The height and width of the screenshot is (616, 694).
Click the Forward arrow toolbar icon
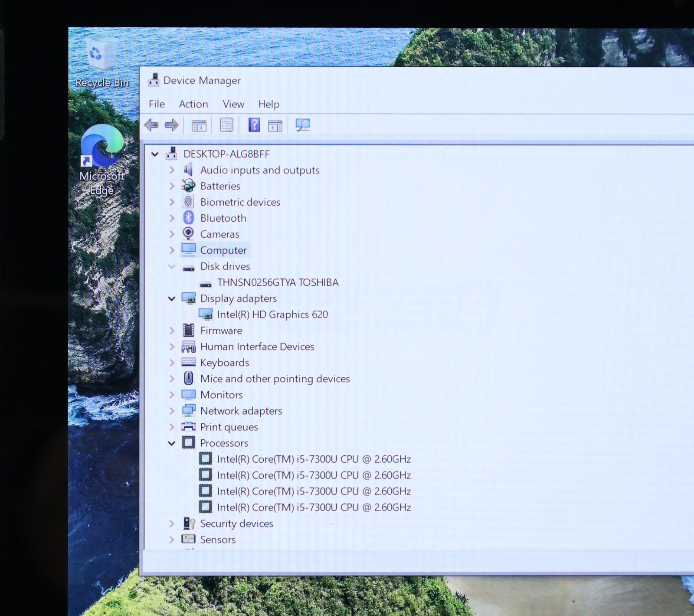(172, 125)
